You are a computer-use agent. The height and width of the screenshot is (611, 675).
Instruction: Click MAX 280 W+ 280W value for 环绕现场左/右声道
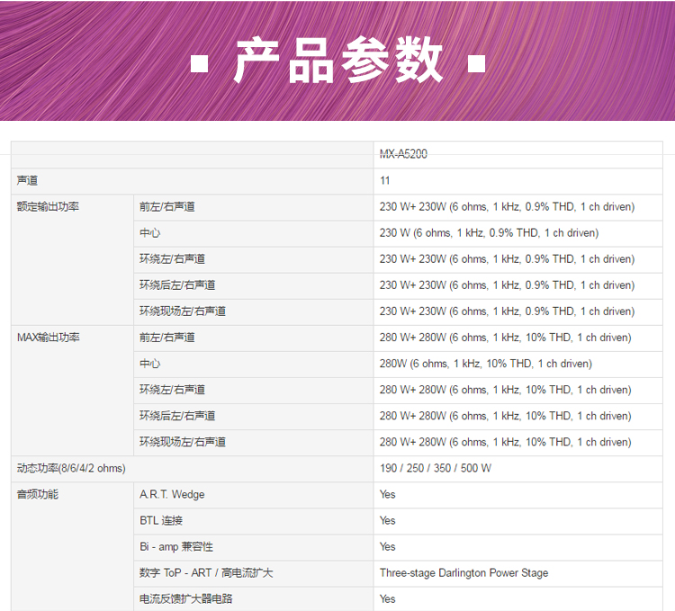[x=505, y=442]
